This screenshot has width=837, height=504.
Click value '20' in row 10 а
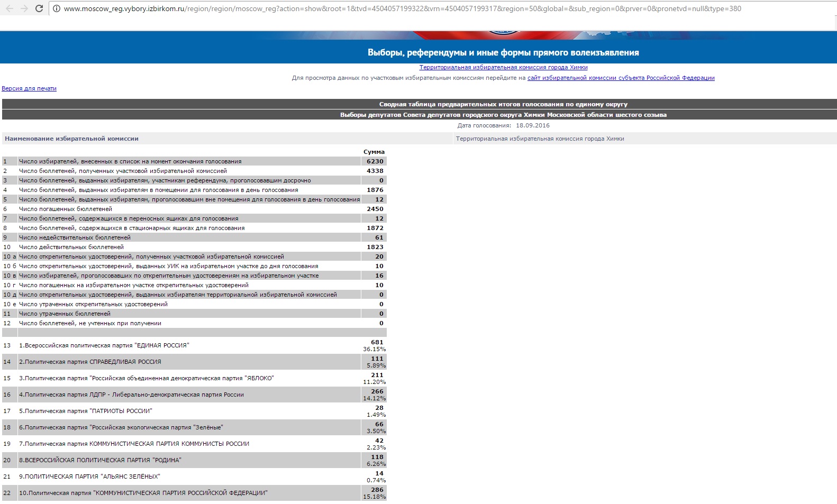[x=379, y=256]
